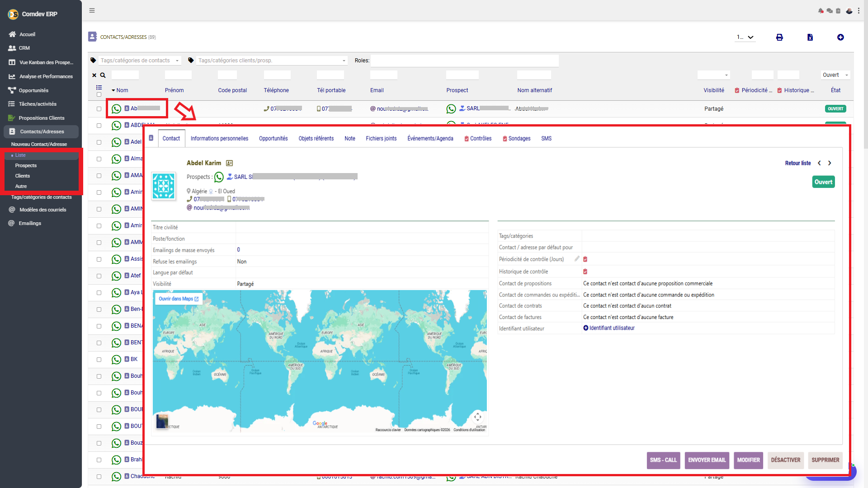Screen dimensions: 868x488
Task: Click the MODIFIER button
Action: click(x=748, y=460)
